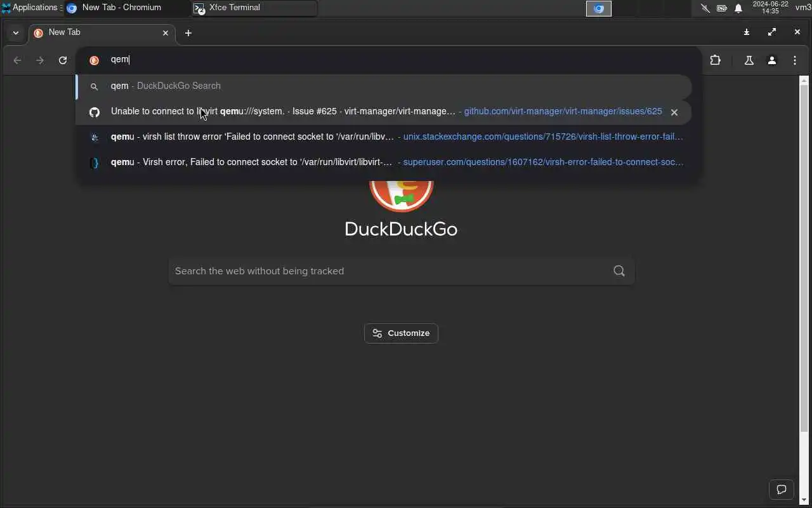
Task: Open downloads icon in title bar
Action: (746, 32)
